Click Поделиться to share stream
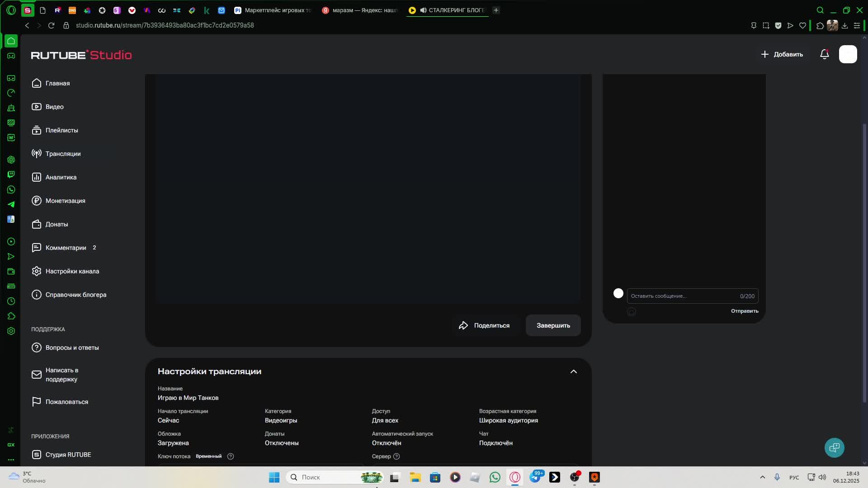This screenshot has width=868, height=488. point(484,325)
